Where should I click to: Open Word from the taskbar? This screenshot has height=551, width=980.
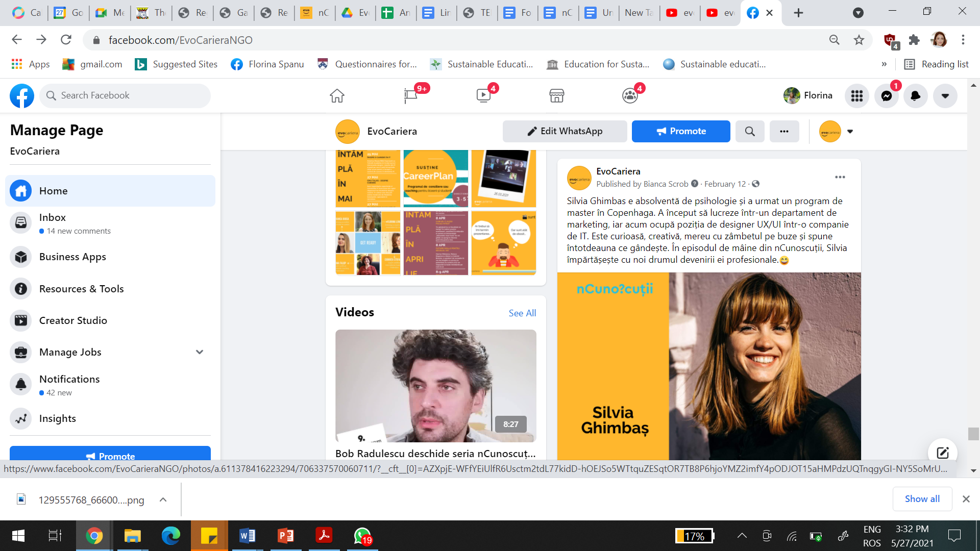pyautogui.click(x=248, y=536)
